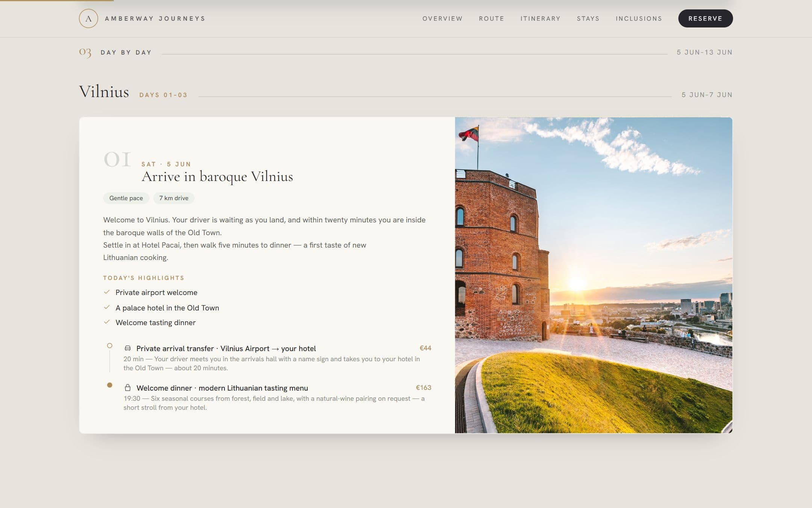This screenshot has width=812, height=508.
Task: Click the 'TODAY'S HIGHLIGHTS' label
Action: (x=144, y=278)
